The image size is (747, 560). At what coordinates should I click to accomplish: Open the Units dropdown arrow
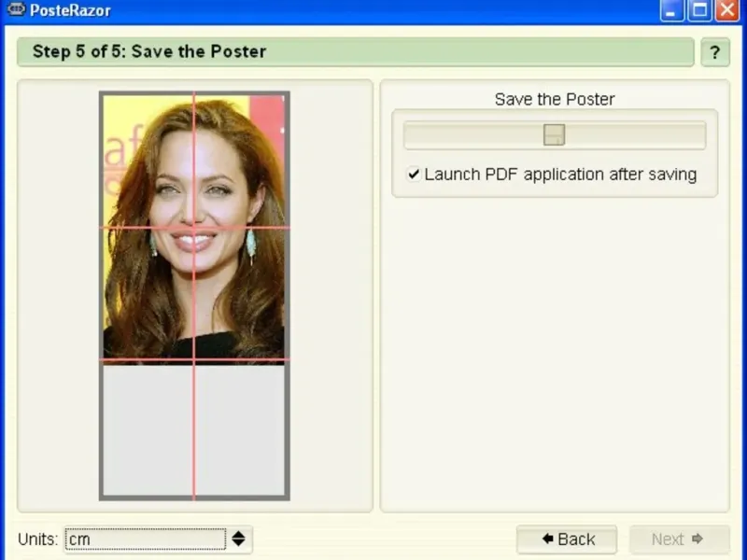[x=239, y=539]
